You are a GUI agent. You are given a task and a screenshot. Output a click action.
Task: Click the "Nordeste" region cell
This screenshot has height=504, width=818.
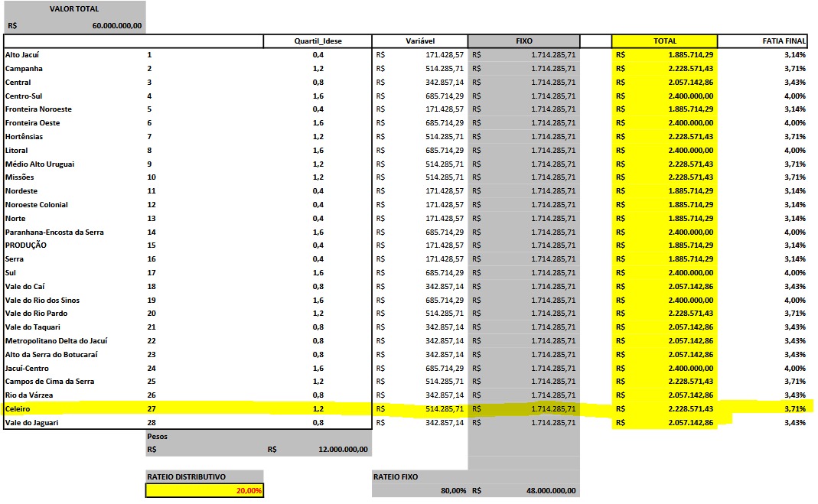coord(21,191)
